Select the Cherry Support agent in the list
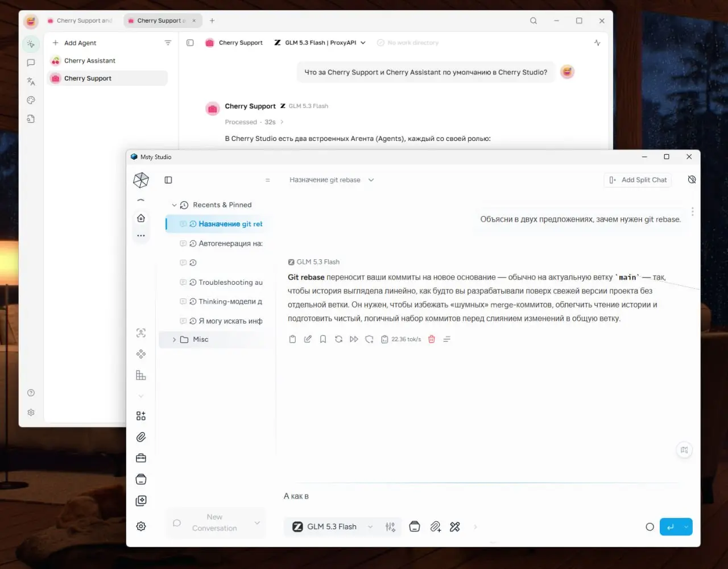 (x=107, y=78)
